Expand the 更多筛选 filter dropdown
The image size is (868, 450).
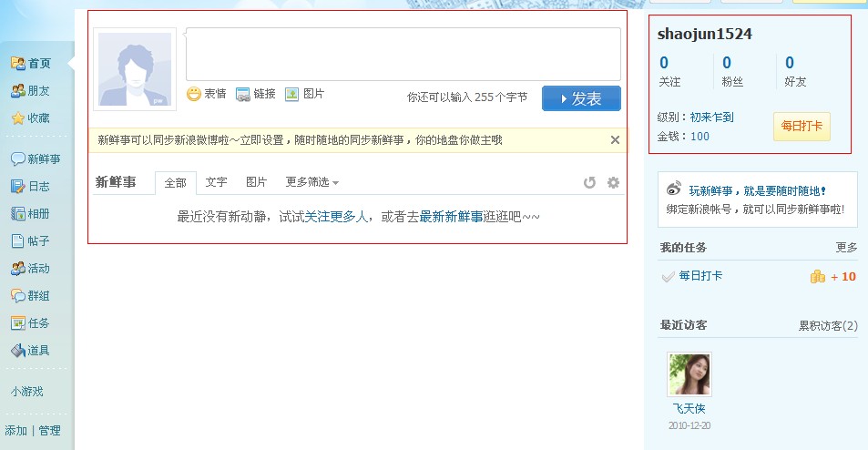pos(311,182)
